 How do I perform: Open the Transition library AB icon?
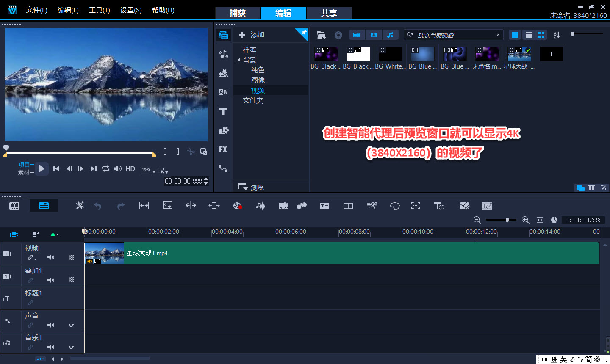pyautogui.click(x=223, y=92)
